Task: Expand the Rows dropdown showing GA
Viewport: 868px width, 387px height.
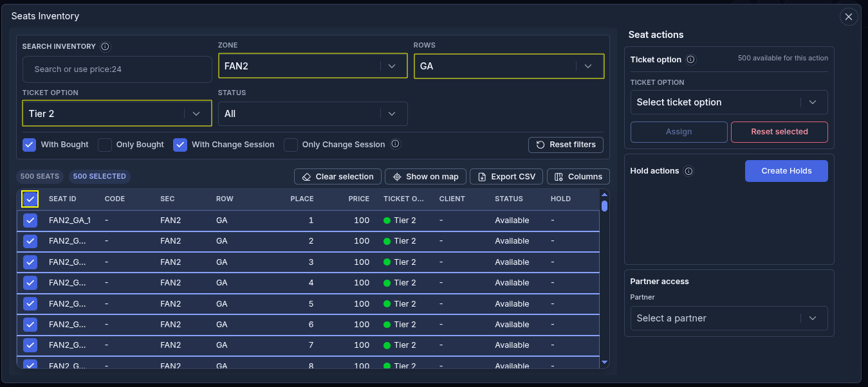Action: (x=509, y=66)
